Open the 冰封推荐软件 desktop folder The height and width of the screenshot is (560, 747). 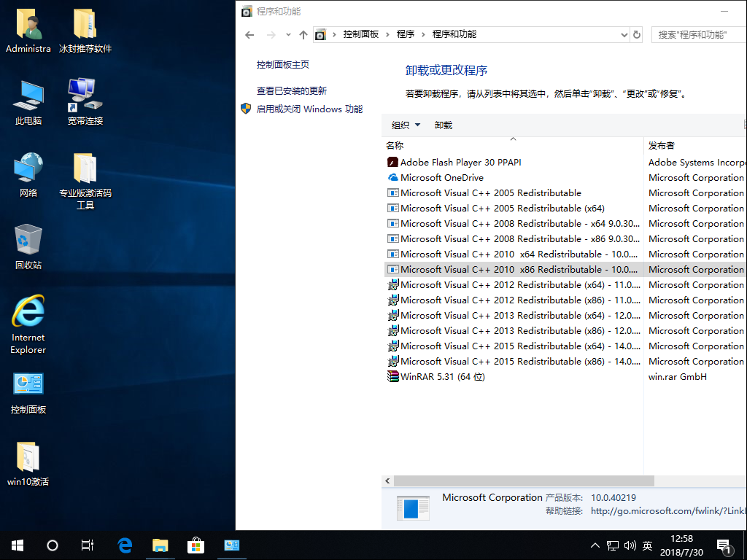click(85, 29)
